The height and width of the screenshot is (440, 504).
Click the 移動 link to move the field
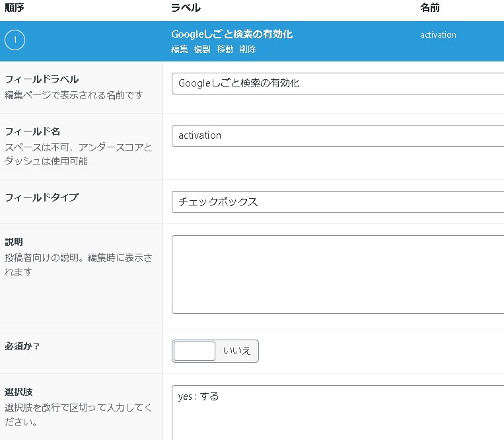coord(225,50)
